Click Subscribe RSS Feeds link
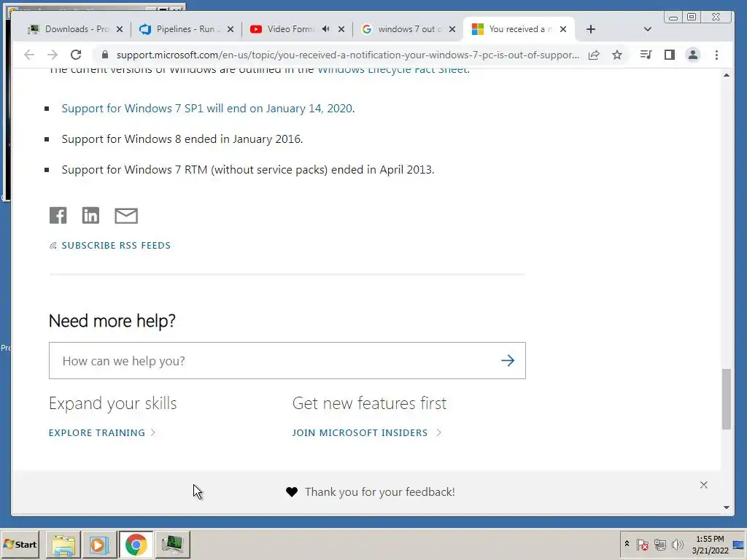747x560 pixels. 116,245
